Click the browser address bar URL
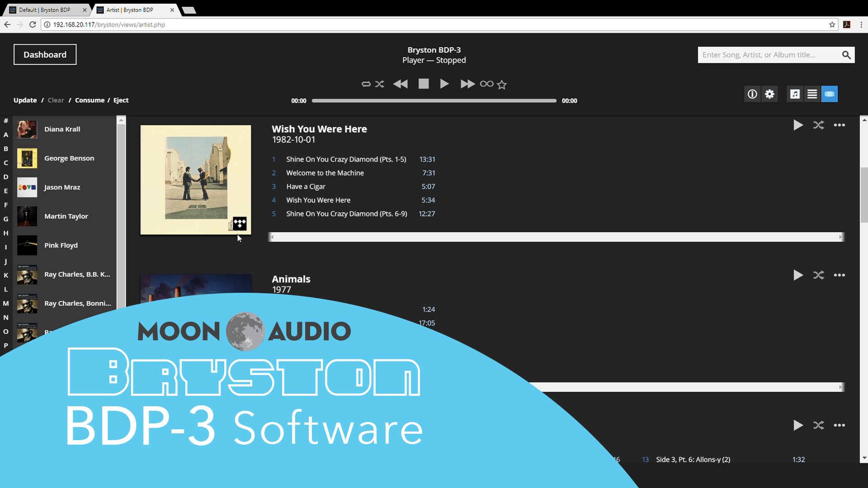This screenshot has width=868, height=488. 109,25
